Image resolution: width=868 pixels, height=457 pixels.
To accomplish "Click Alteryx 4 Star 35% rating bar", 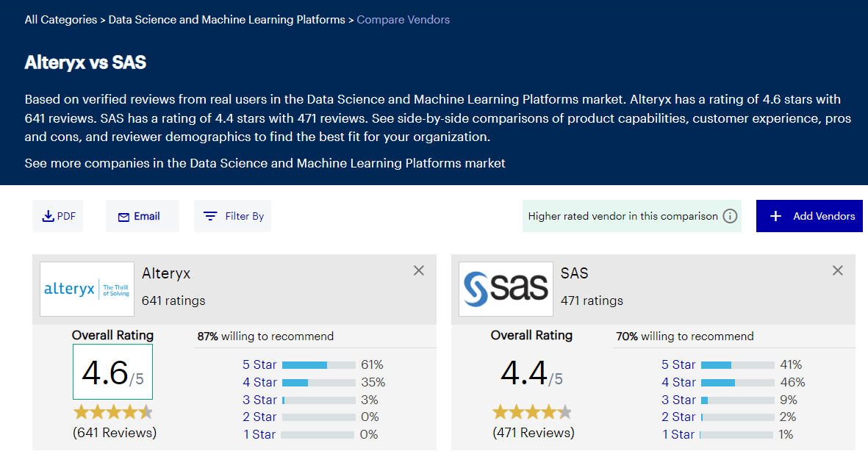I will pos(319,383).
